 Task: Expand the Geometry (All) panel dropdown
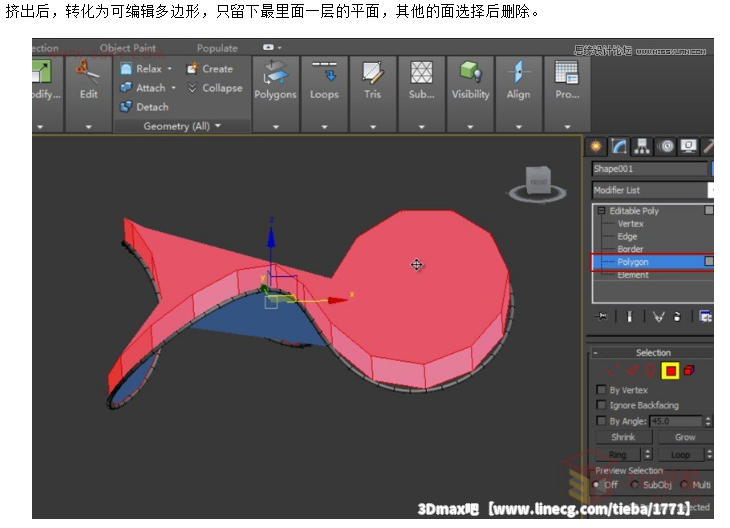(x=218, y=126)
